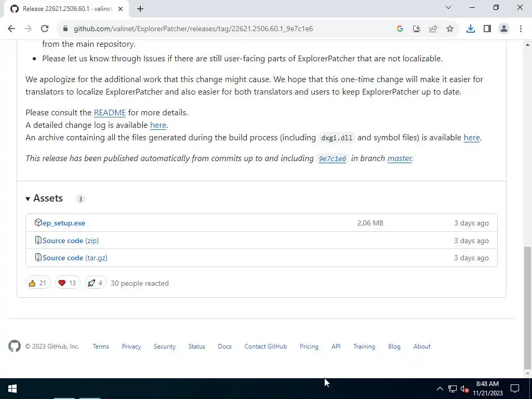Click the lock icon in the address bar
This screenshot has height=399, width=532.
[x=65, y=29]
